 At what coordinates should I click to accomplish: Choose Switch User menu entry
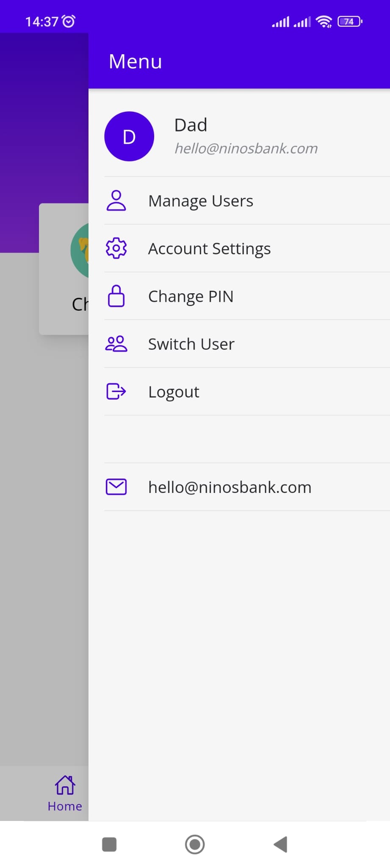tap(247, 344)
